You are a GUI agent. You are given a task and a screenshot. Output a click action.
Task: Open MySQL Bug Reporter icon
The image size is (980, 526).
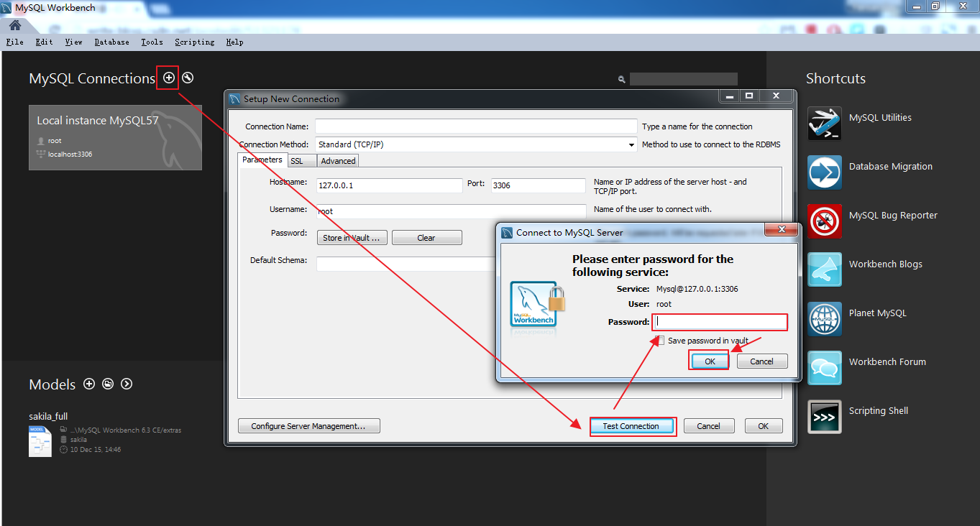pos(824,221)
